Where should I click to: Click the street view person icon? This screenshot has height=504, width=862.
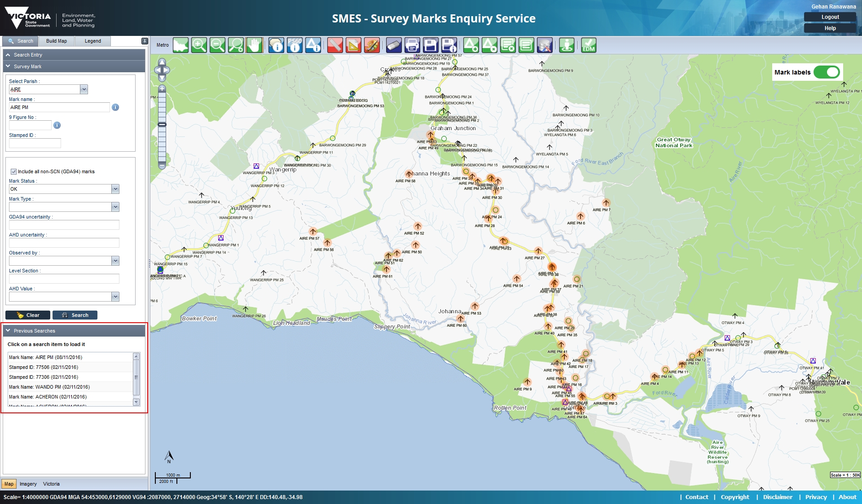click(567, 45)
